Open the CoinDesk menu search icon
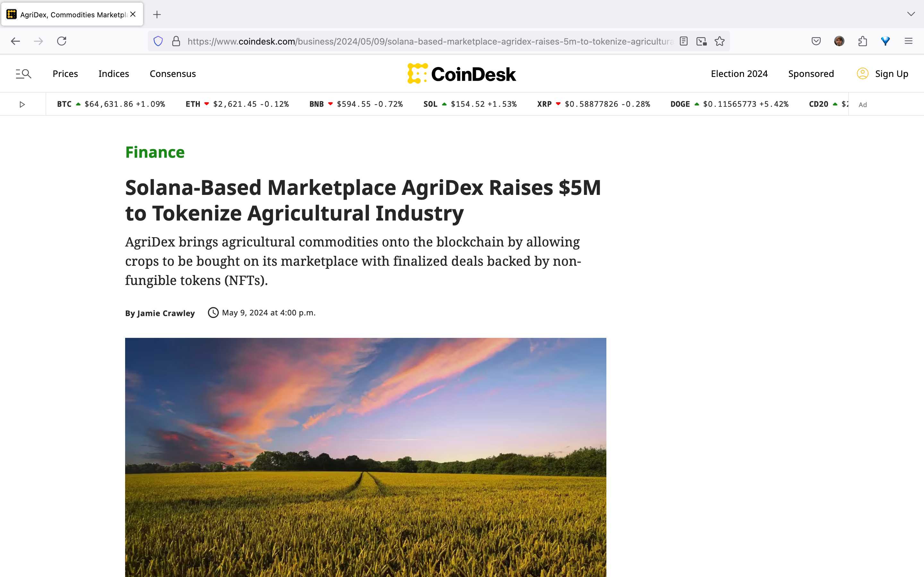The height and width of the screenshot is (577, 924). tap(23, 74)
